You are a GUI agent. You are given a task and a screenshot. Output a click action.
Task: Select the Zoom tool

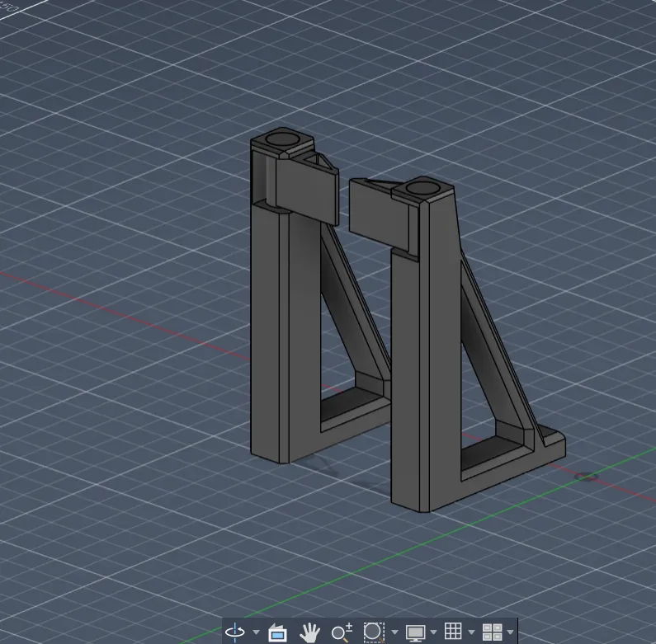[x=342, y=632]
